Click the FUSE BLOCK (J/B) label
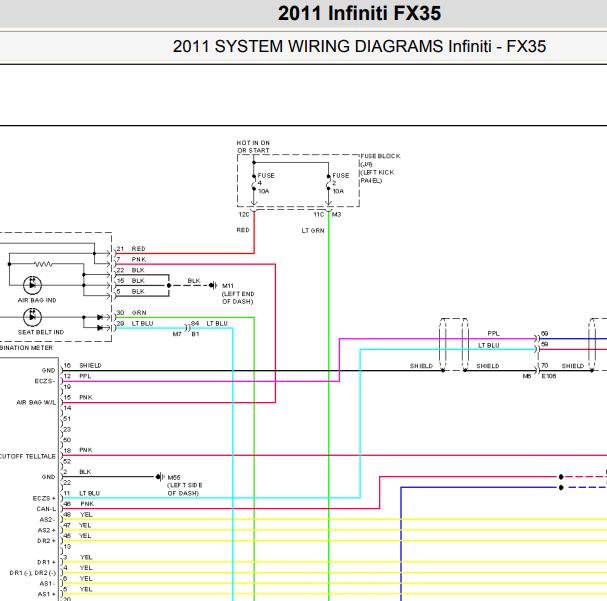This screenshot has height=601, width=607. click(x=381, y=160)
